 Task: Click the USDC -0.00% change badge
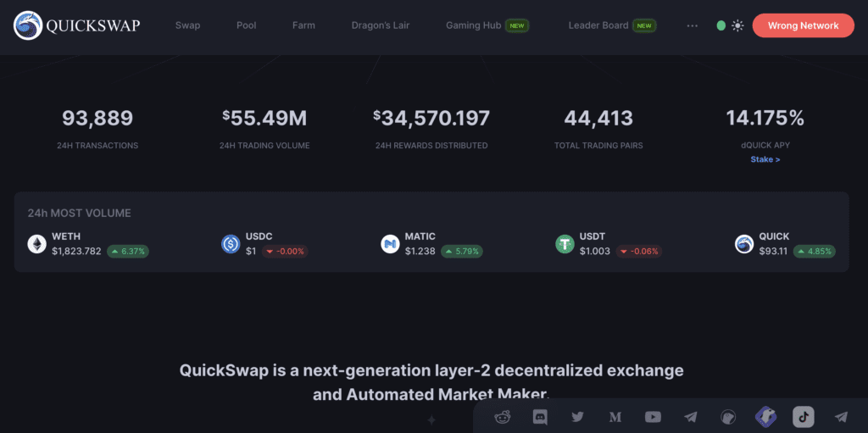(x=285, y=252)
